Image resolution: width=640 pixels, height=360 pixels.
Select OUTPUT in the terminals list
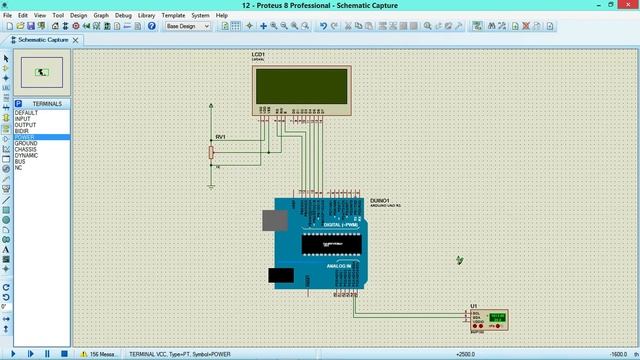pos(42,125)
